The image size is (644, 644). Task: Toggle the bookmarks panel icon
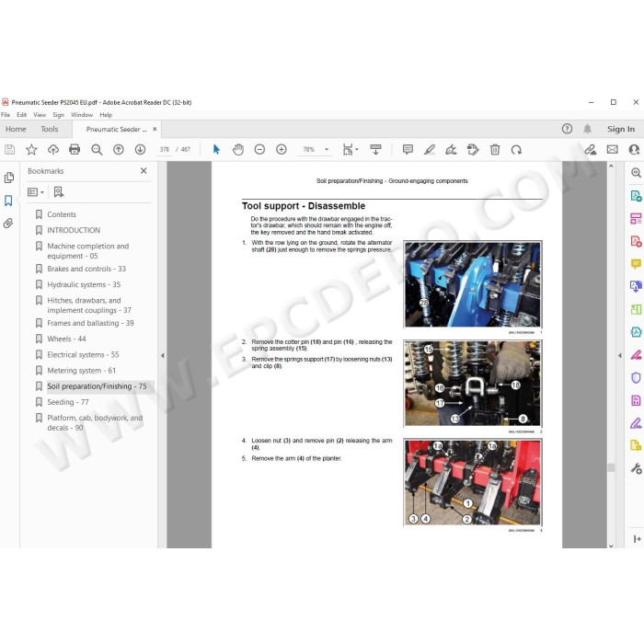(x=8, y=201)
